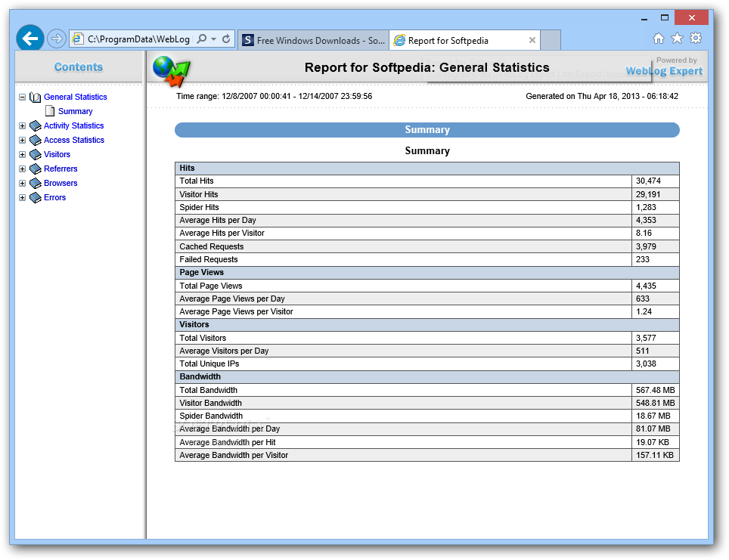Expand the Referrers tree node

pyautogui.click(x=22, y=169)
